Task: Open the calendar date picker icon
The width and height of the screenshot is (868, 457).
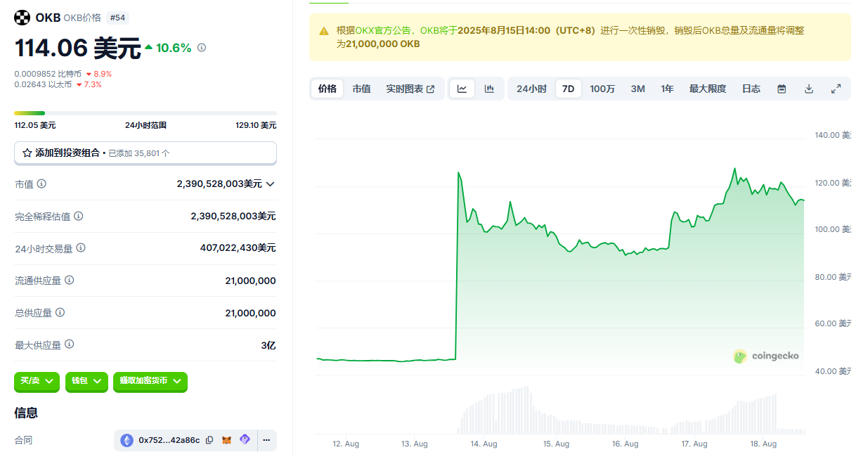Action: [x=782, y=89]
